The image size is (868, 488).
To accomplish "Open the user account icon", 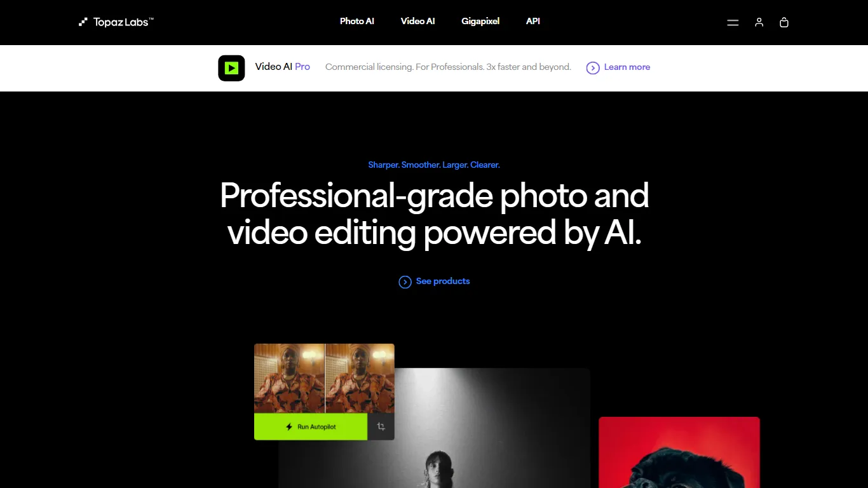I will point(759,22).
